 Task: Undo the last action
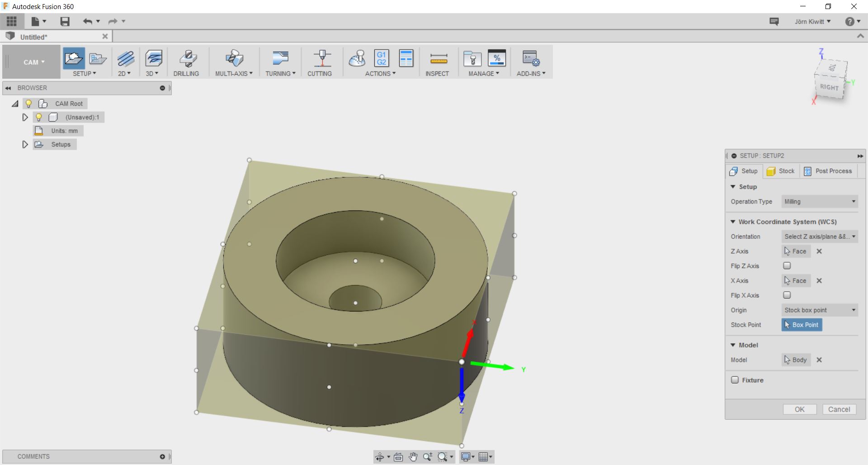pos(87,21)
